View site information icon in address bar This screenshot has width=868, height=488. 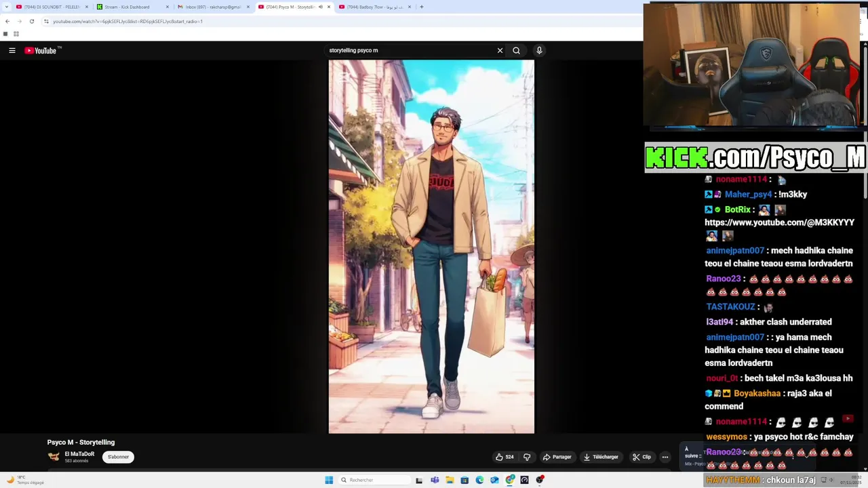tap(46, 21)
